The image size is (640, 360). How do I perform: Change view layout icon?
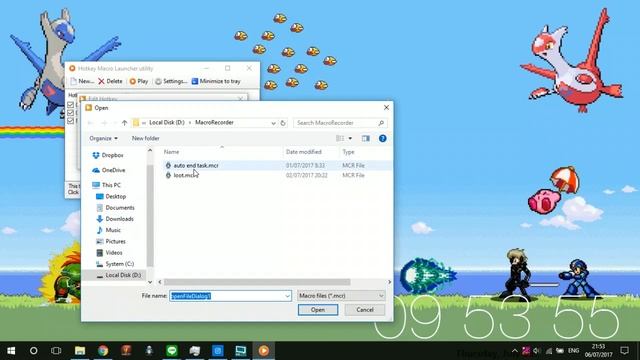340,138
